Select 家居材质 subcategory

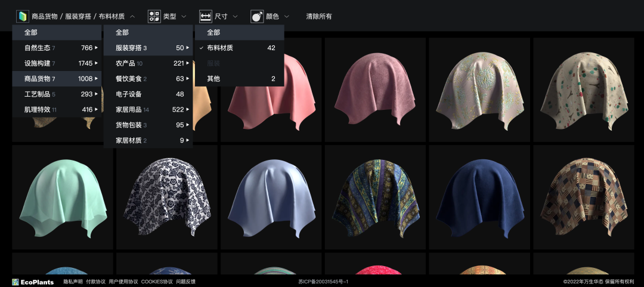tap(148, 140)
